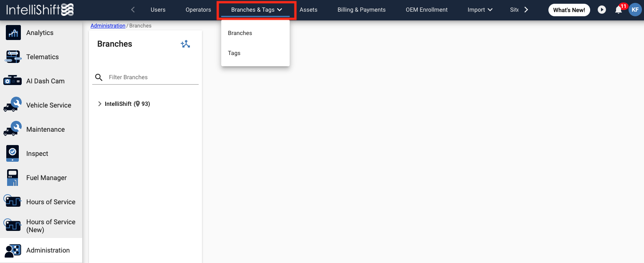Click the Vehicle Service label

pos(49,105)
